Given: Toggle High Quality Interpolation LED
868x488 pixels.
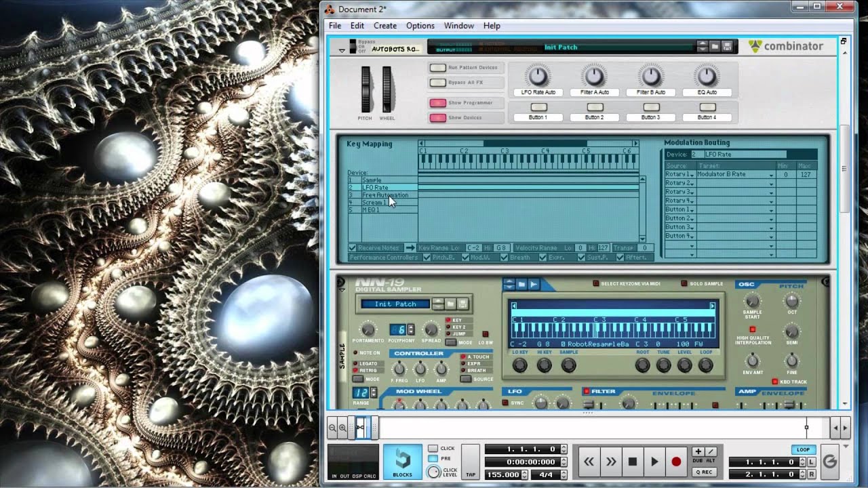Looking at the screenshot, I should [752, 329].
